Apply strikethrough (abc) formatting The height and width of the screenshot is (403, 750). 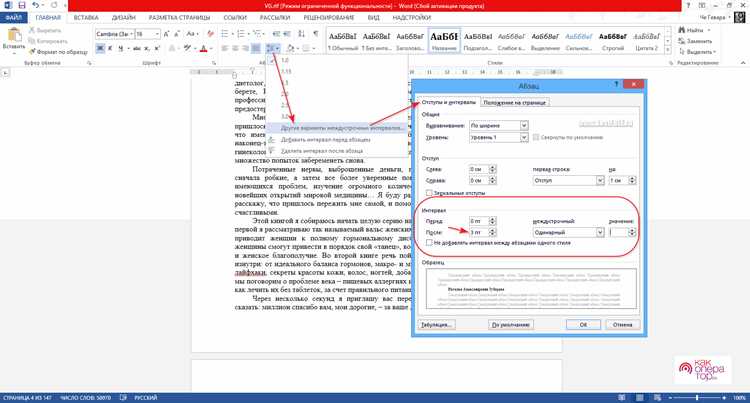click(137, 48)
